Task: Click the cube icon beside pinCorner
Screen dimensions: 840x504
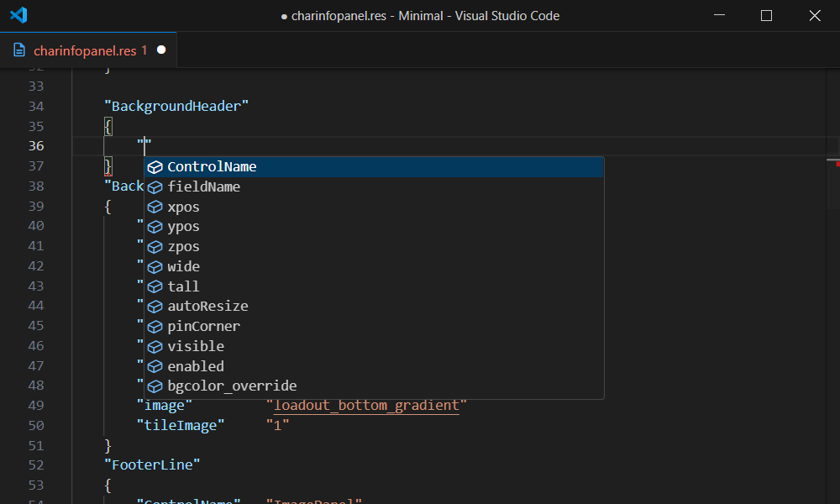Action: pos(155,327)
